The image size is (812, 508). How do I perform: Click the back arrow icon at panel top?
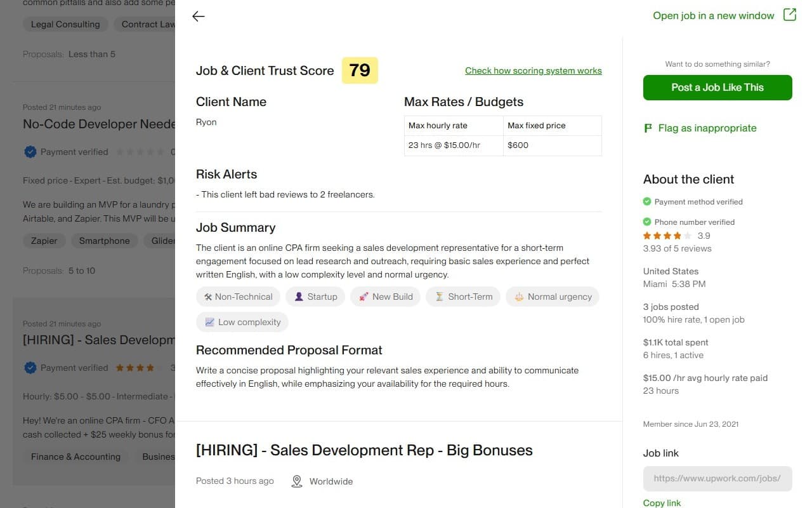[198, 17]
